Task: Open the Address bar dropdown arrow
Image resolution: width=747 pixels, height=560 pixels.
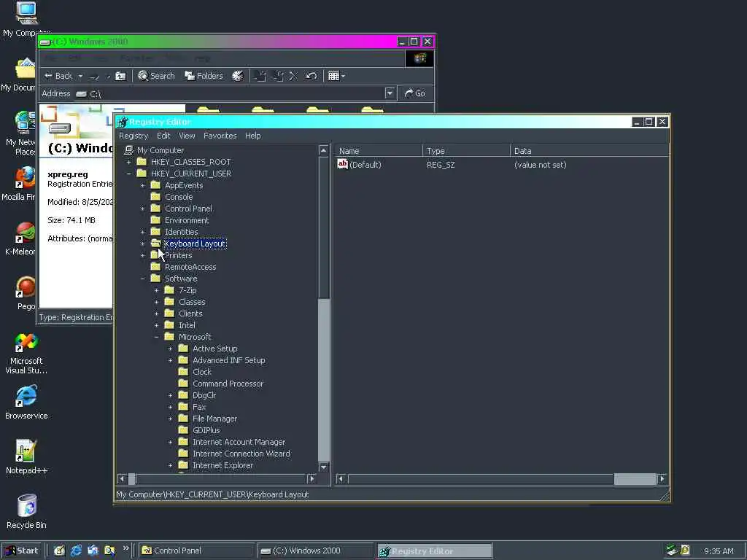Action: [390, 93]
